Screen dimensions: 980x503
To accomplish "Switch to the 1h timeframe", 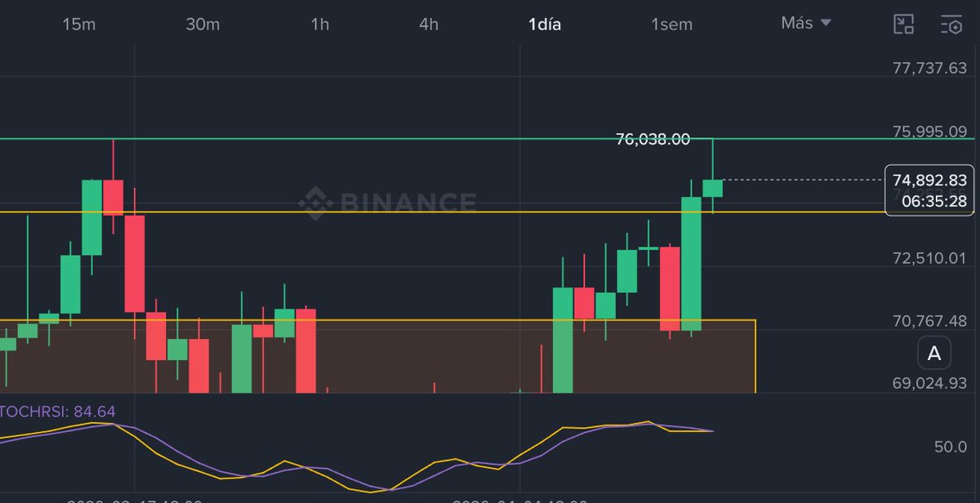I will pos(319,24).
